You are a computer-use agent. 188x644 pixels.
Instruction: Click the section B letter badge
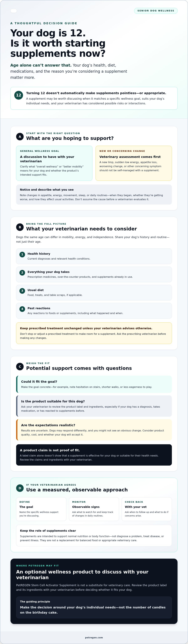[x=20, y=227]
